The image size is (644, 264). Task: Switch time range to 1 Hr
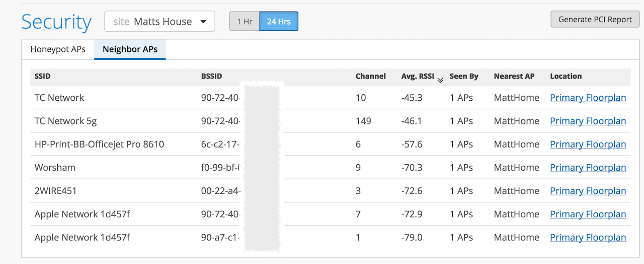pos(245,22)
